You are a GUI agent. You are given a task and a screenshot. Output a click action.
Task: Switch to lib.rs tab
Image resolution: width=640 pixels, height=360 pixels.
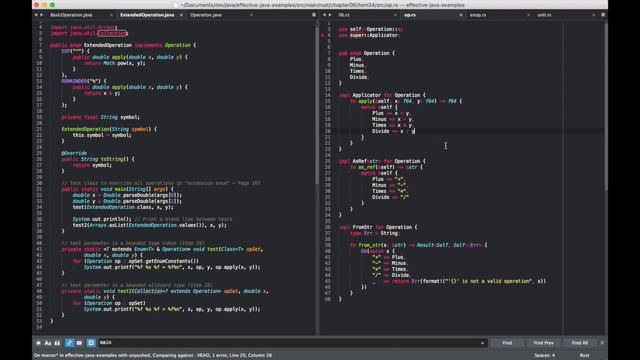(344, 15)
